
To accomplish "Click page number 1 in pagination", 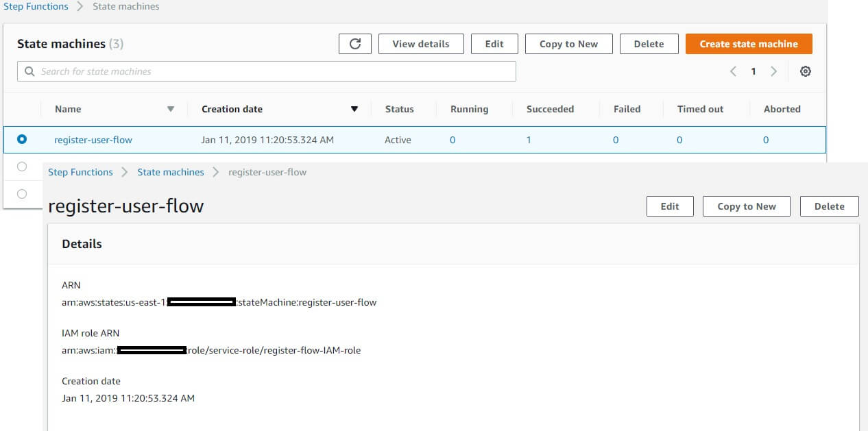I will pyautogui.click(x=754, y=71).
